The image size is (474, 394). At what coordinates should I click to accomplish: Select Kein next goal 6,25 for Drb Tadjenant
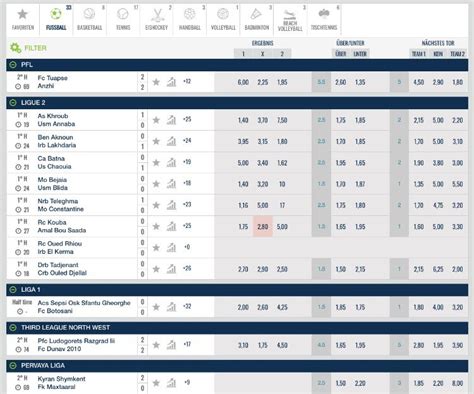438,269
